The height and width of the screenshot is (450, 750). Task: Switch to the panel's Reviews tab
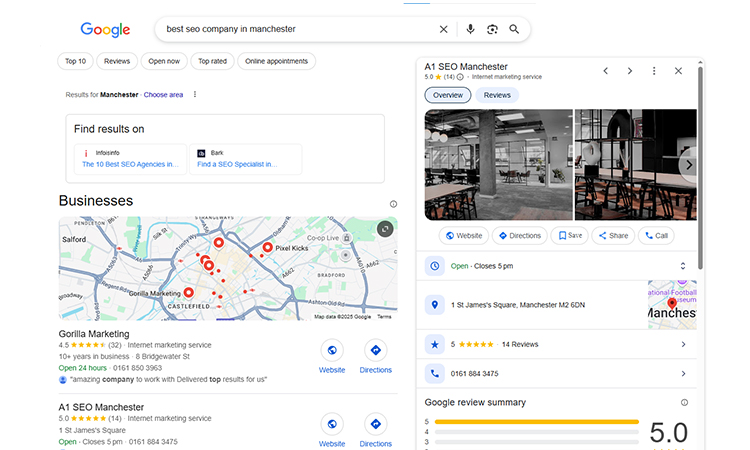497,95
